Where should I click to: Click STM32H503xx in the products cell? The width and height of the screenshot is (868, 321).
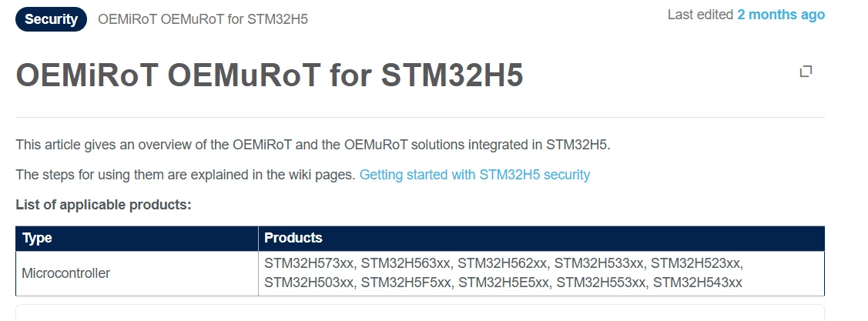[x=308, y=283]
